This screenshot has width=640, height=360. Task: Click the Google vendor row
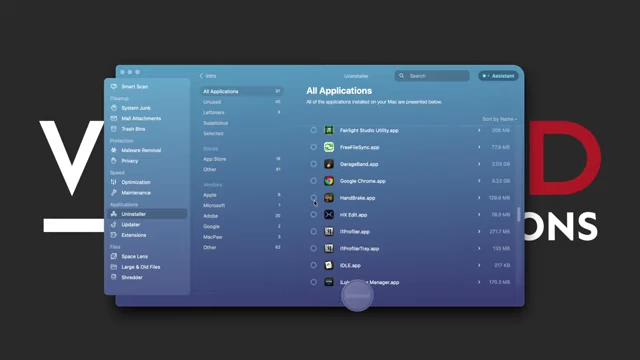[242, 226]
